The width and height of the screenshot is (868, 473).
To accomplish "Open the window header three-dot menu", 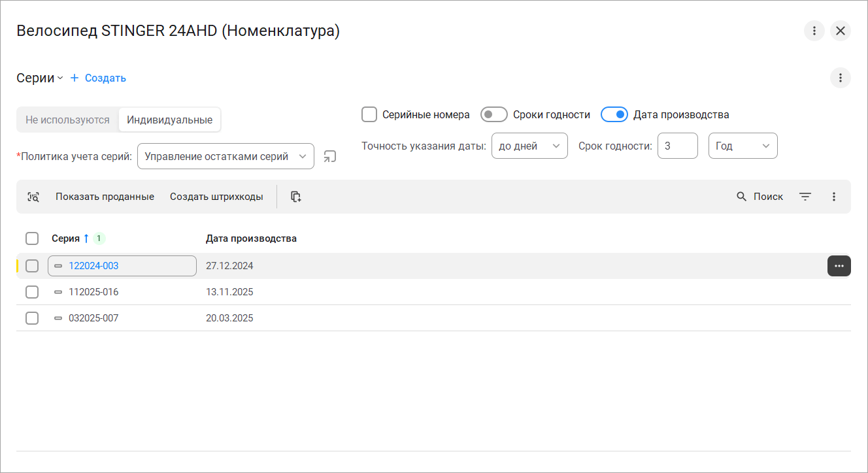I will point(814,31).
